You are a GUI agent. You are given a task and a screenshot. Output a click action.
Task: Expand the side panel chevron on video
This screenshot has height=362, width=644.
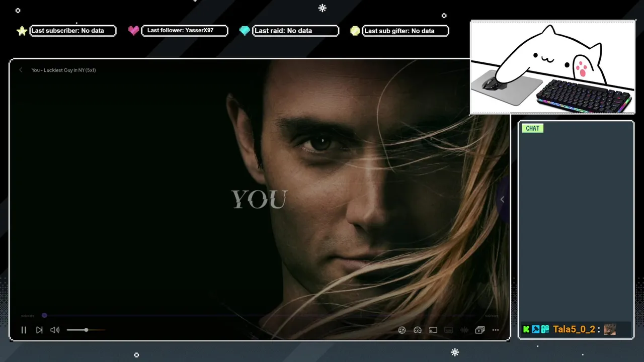[502, 200]
